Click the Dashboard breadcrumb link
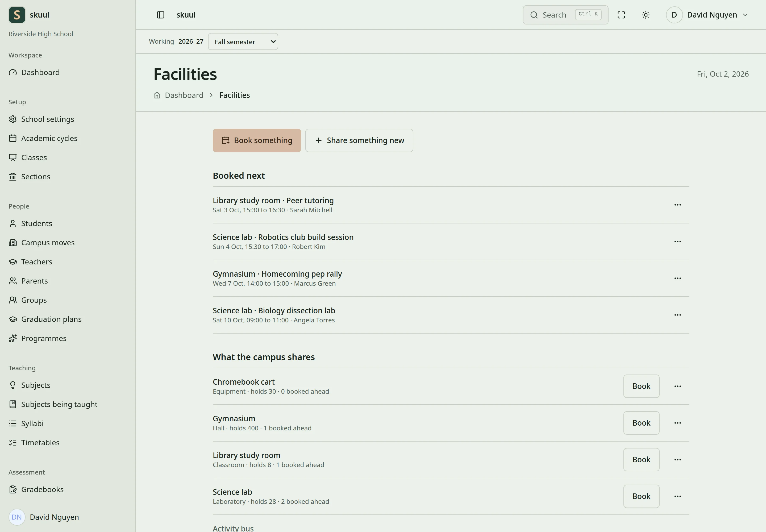This screenshot has width=766, height=532. (184, 95)
